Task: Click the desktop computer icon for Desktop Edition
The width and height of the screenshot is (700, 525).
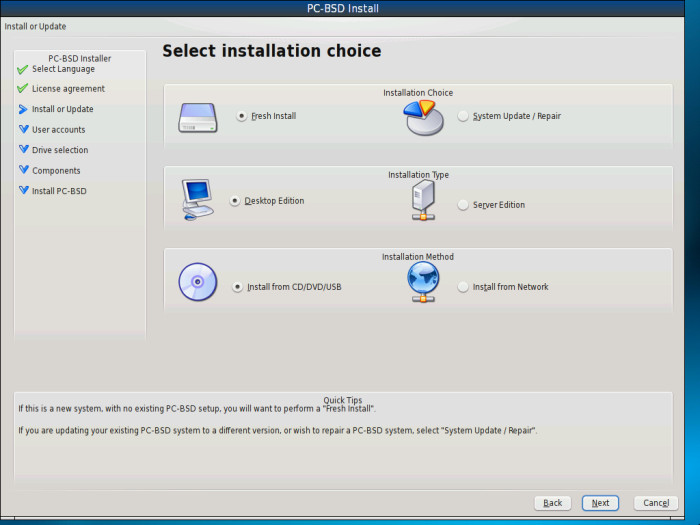Action: tap(197, 200)
